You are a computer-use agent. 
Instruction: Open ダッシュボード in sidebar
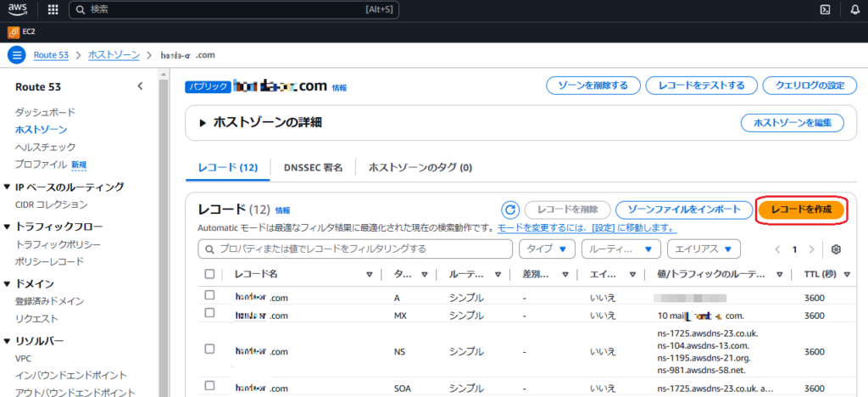click(x=46, y=112)
